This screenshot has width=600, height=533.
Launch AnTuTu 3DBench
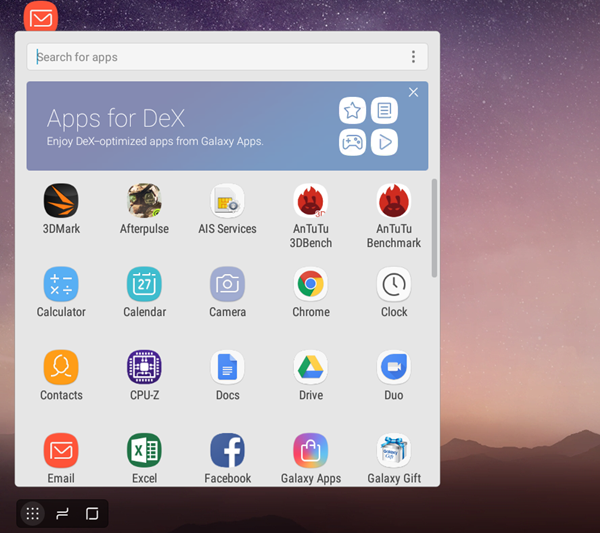[x=311, y=200]
